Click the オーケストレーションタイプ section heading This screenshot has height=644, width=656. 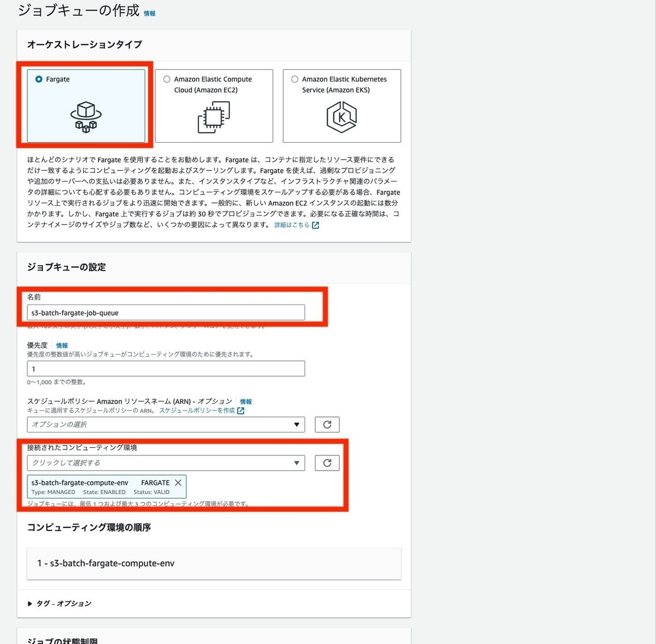click(x=85, y=44)
